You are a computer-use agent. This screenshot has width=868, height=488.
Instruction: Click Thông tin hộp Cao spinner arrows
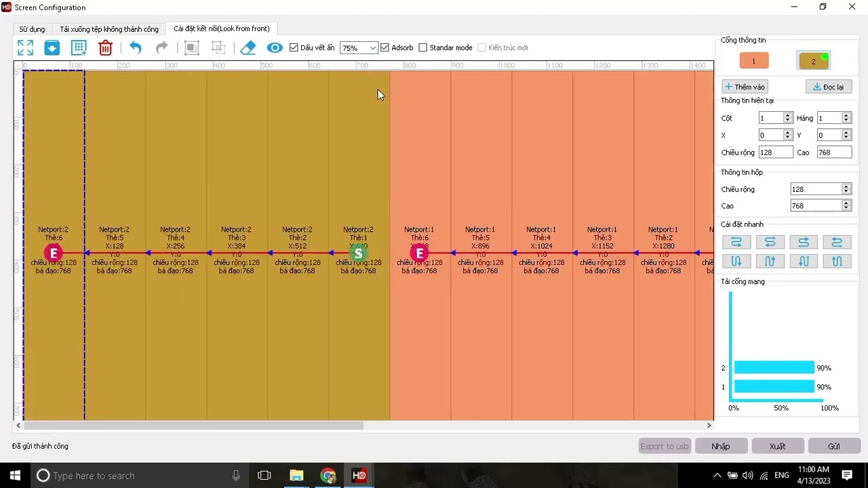[846, 205]
